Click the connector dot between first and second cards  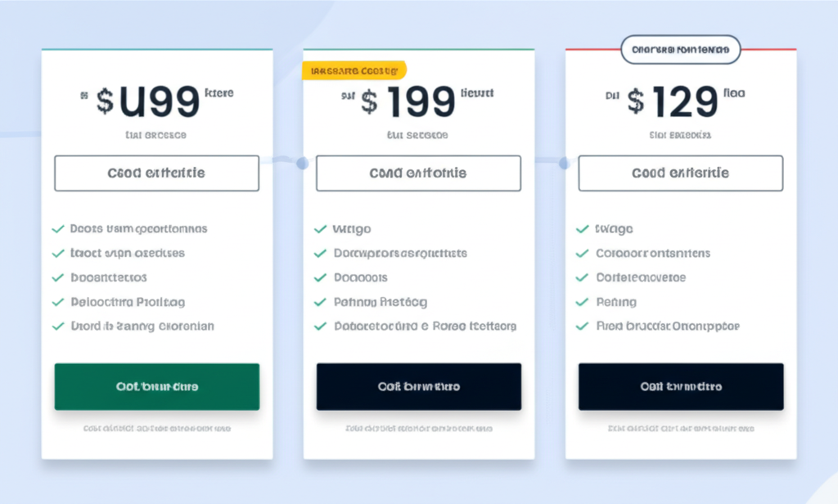pos(303,163)
